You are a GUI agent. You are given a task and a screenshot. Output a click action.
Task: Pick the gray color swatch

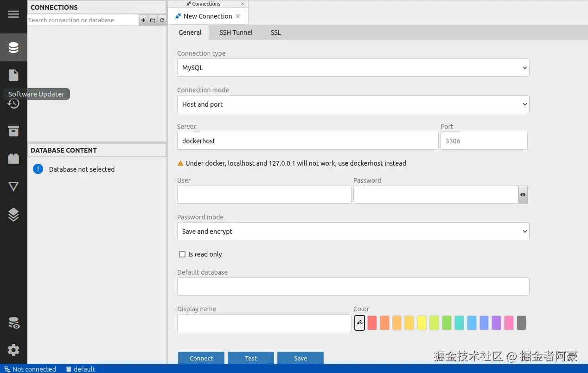pos(521,323)
